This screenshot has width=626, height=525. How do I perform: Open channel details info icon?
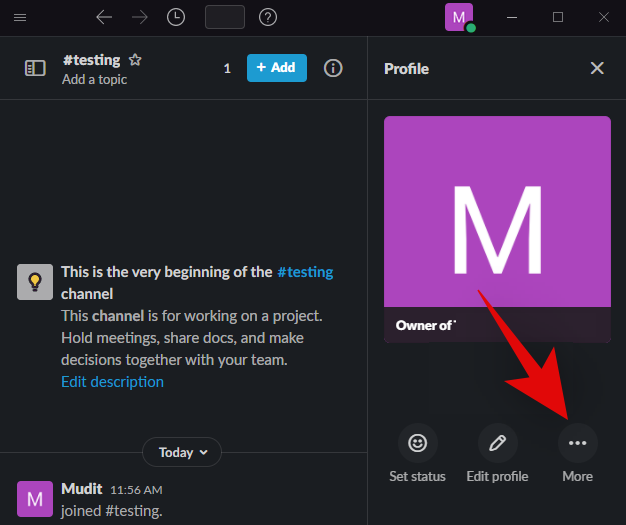click(x=333, y=68)
